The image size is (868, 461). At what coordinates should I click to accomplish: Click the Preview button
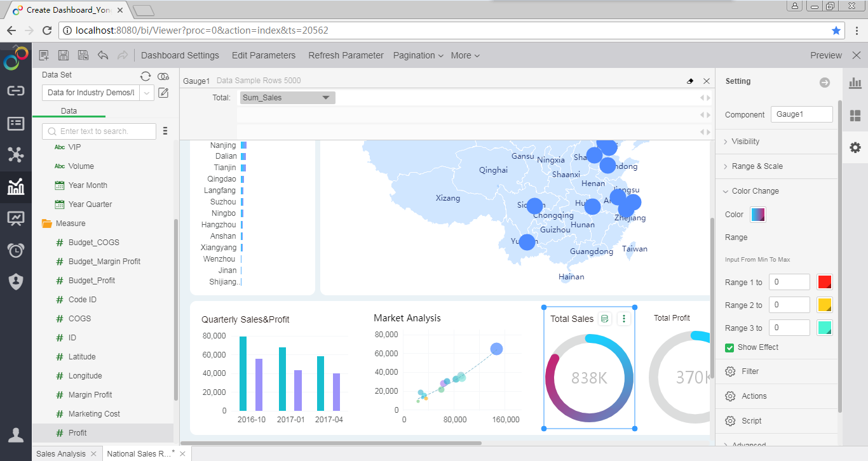pyautogui.click(x=826, y=55)
